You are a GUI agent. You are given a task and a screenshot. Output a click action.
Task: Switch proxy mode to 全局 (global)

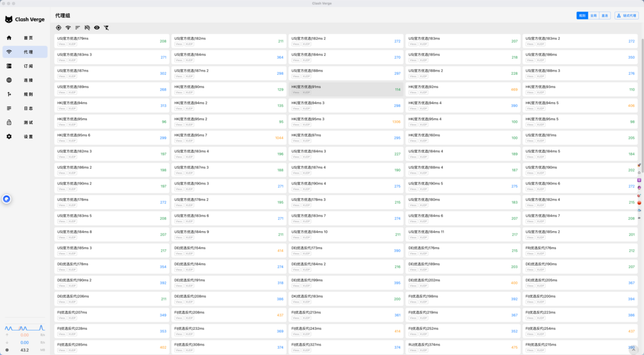(x=593, y=15)
